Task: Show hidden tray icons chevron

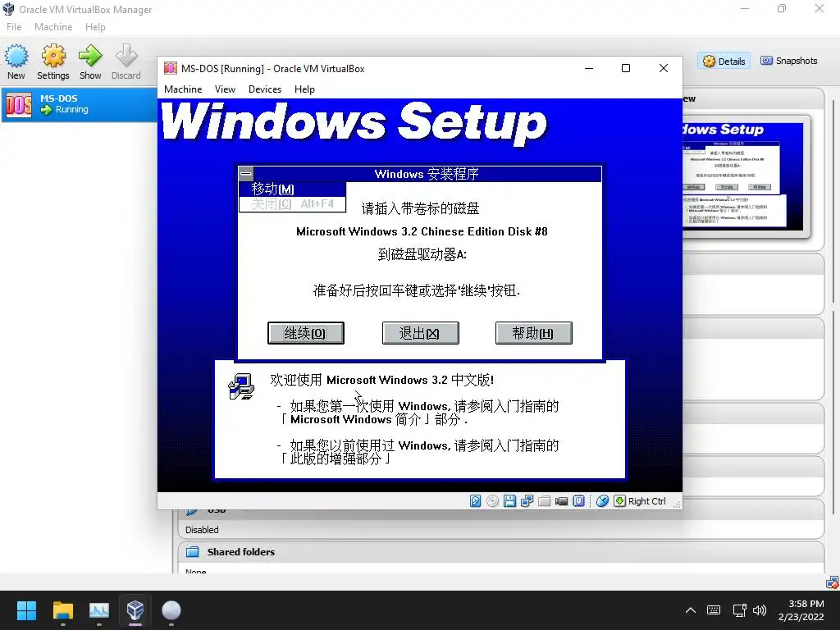Action: [691, 610]
